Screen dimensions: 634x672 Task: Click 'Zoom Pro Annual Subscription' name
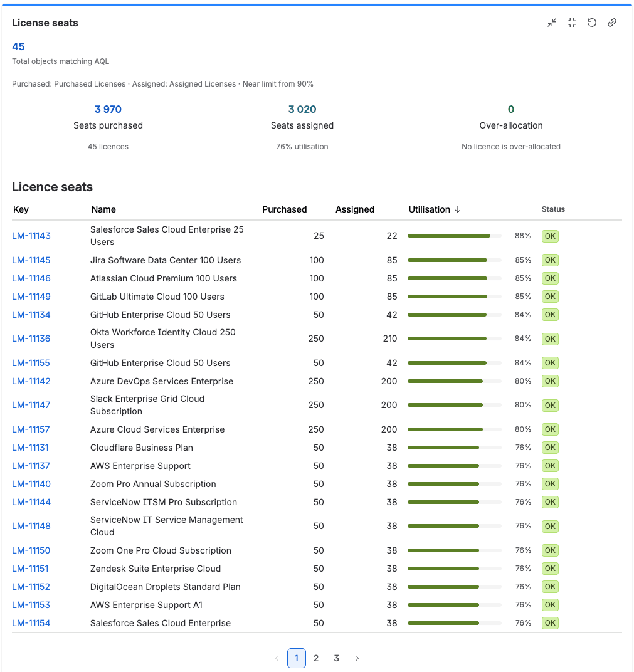click(153, 485)
